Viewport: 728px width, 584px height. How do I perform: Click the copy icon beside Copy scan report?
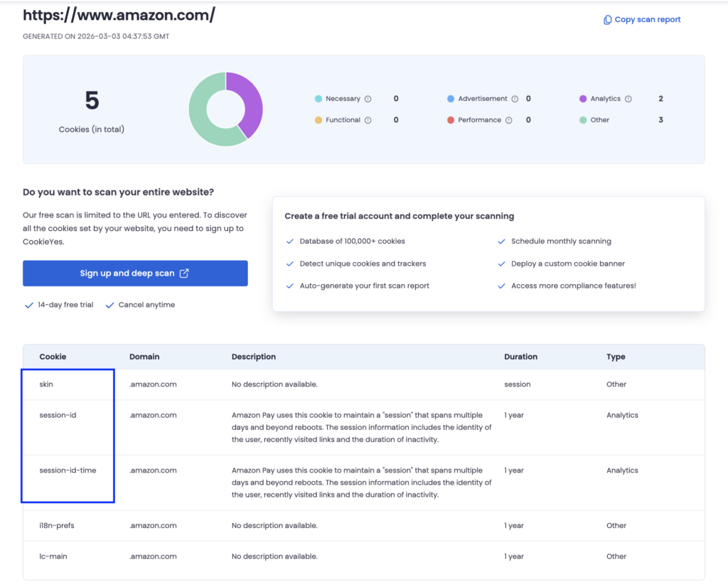pos(607,20)
